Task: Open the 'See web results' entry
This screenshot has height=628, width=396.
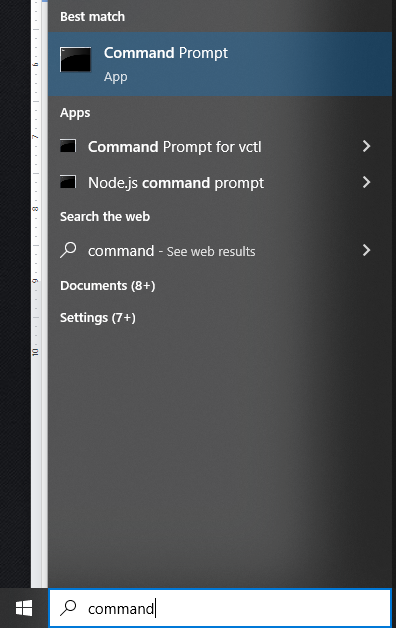Action: 220,250
